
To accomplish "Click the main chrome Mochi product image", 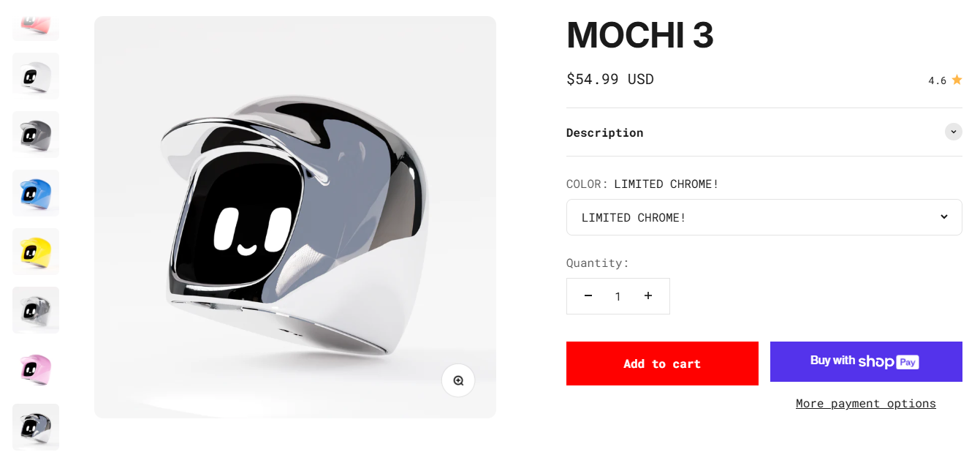I will pyautogui.click(x=295, y=217).
